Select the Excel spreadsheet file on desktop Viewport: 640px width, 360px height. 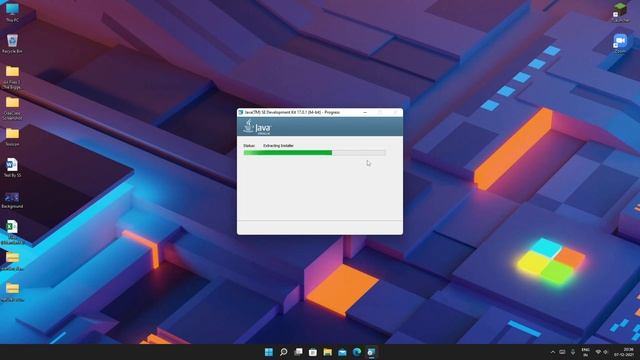click(12, 232)
